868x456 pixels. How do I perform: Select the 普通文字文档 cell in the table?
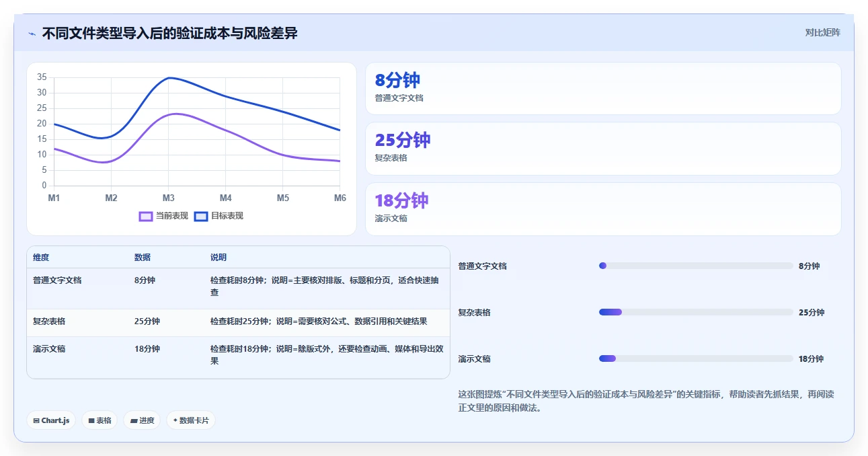(57, 280)
